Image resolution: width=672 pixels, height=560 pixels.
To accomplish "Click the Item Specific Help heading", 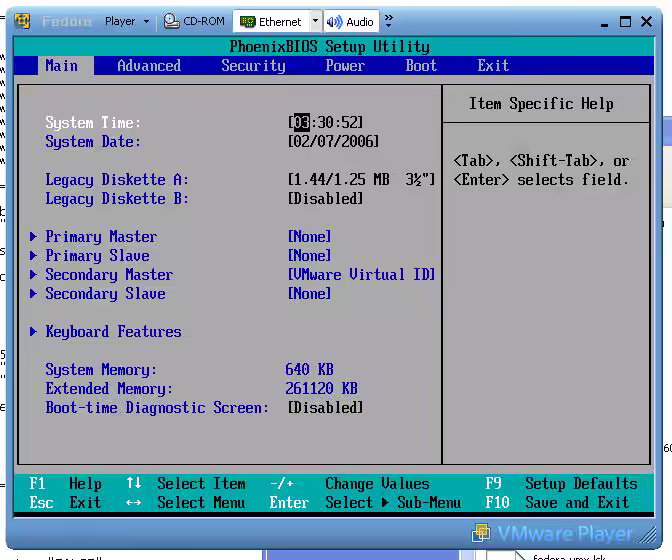I will pyautogui.click(x=541, y=104).
